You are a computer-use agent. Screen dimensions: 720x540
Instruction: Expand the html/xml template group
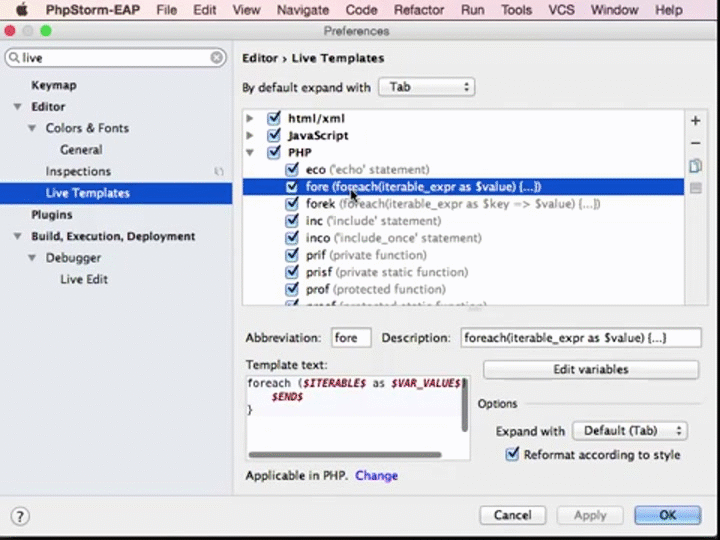click(250, 118)
